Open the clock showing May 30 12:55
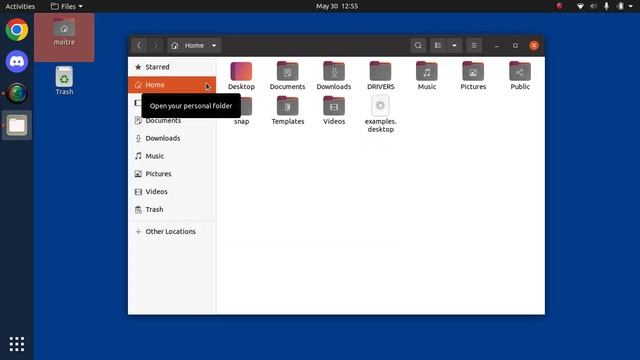This screenshot has width=640, height=360. pos(337,6)
